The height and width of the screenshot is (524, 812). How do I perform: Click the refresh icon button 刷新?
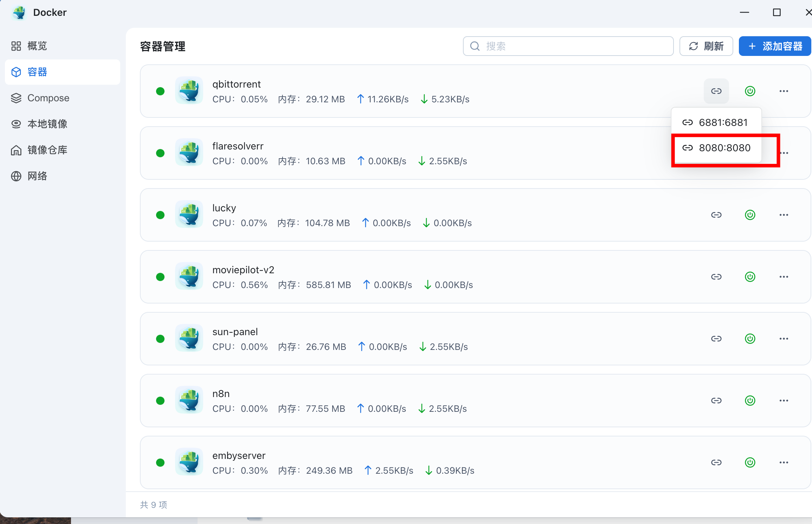(706, 46)
